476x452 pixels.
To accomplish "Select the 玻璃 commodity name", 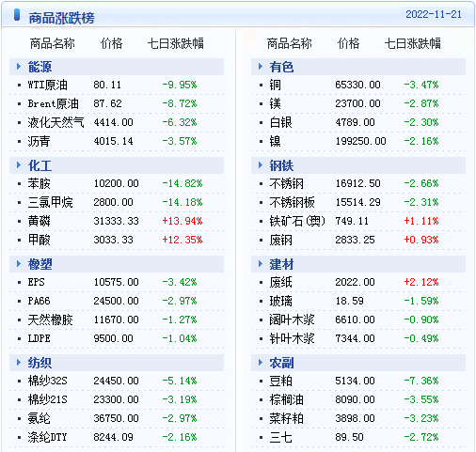I will point(280,301).
